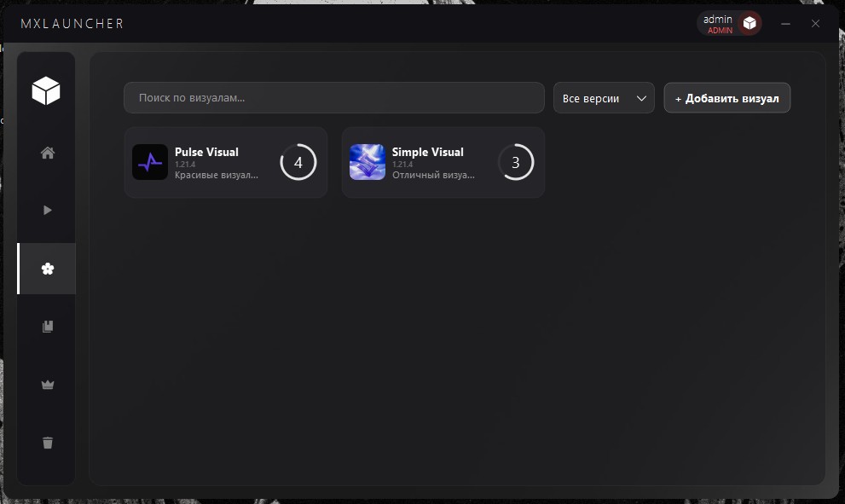Open the book library sidebar icon
Screen dimensions: 845x504
(48, 327)
